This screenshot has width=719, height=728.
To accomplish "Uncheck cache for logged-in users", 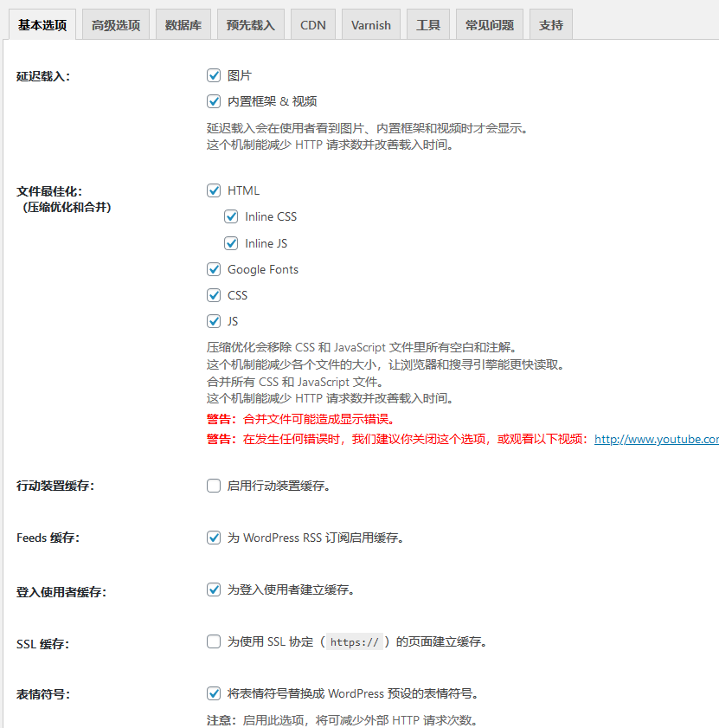I will [214, 589].
